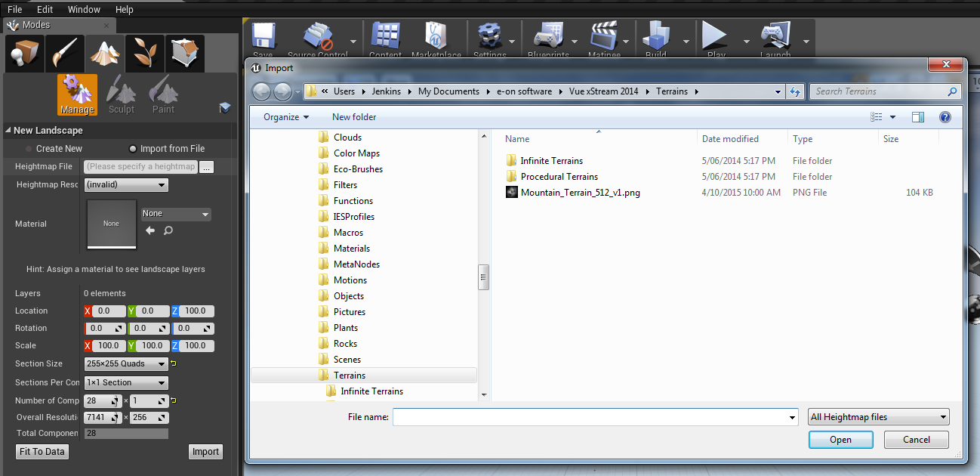
Task: Click the Cancel button
Action: coord(917,440)
